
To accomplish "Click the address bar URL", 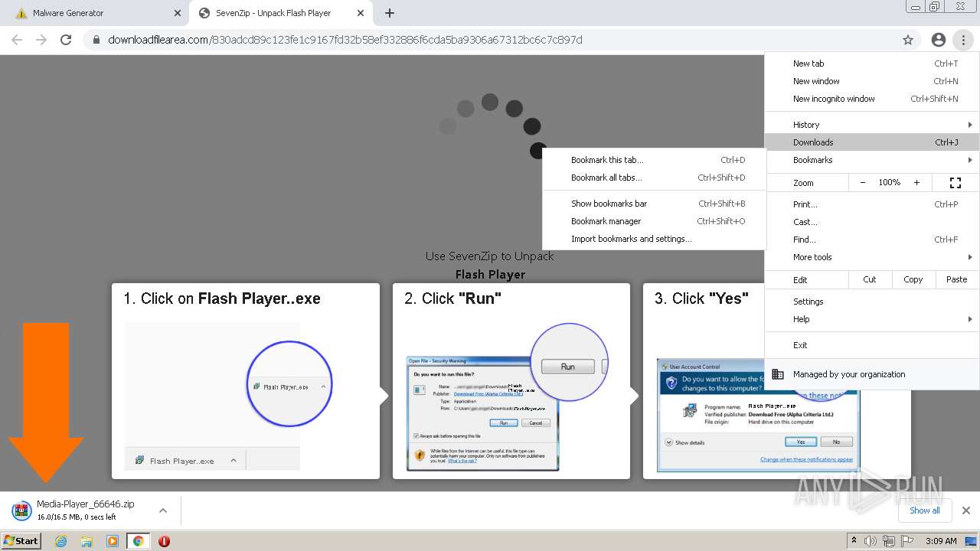I will (x=345, y=40).
